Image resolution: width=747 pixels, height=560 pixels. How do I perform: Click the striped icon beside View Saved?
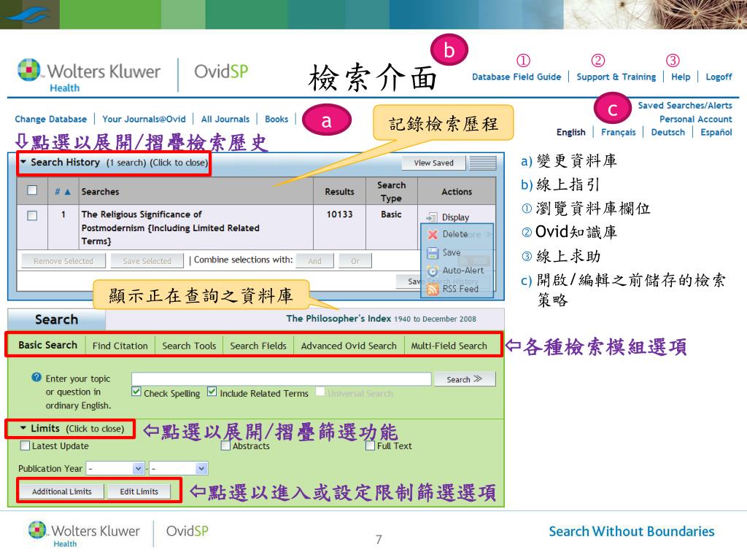[x=483, y=163]
